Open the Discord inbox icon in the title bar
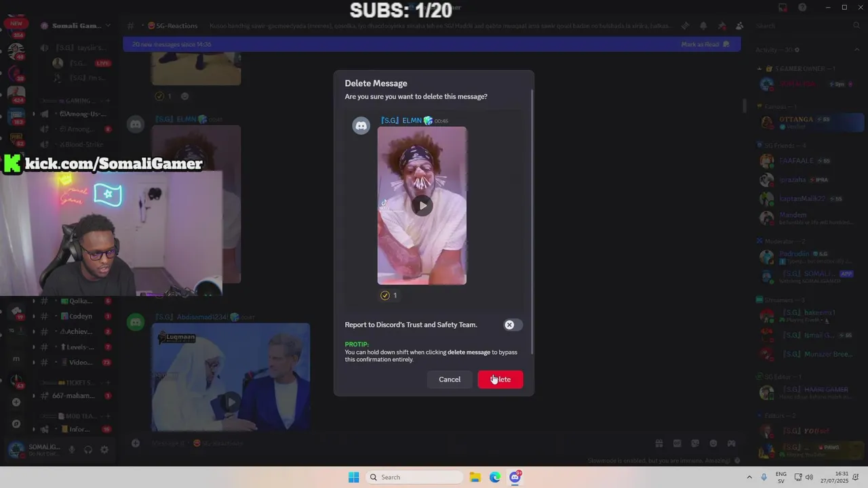868x488 pixels. point(783,7)
